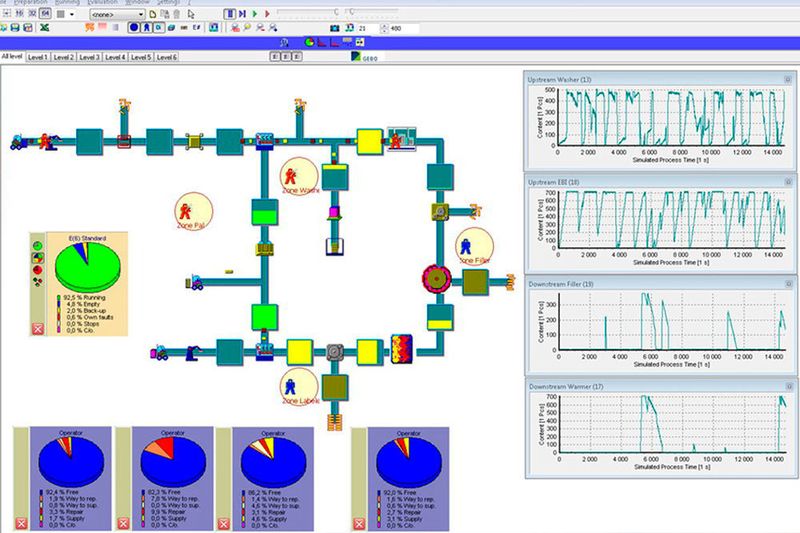The image size is (800, 533).
Task: Switch E(6) Standard panel to green pie mode
Action: [x=38, y=246]
